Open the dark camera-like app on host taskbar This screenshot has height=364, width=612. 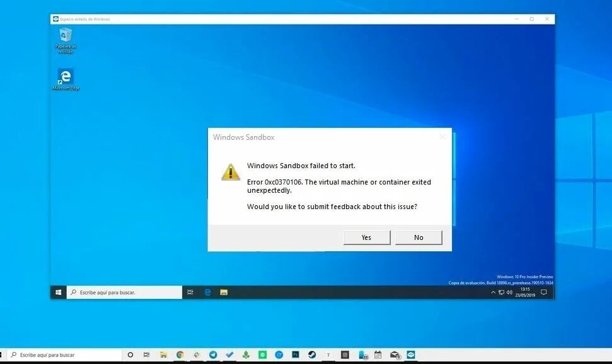tap(345, 355)
